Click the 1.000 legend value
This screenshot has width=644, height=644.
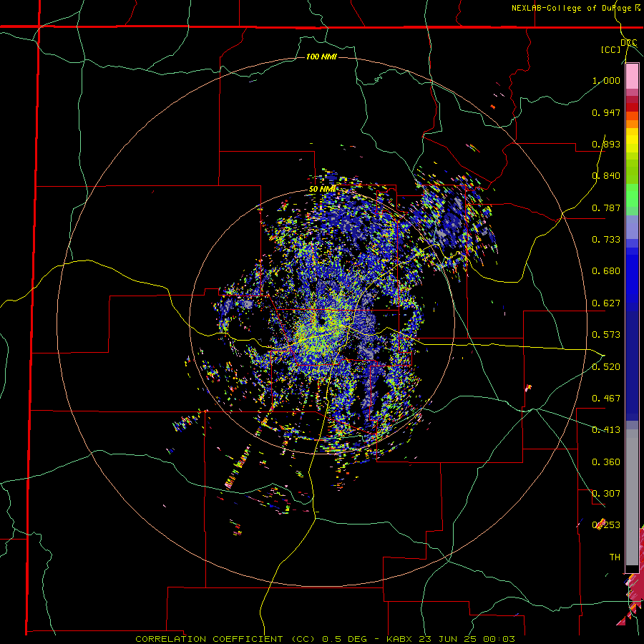tap(606, 80)
